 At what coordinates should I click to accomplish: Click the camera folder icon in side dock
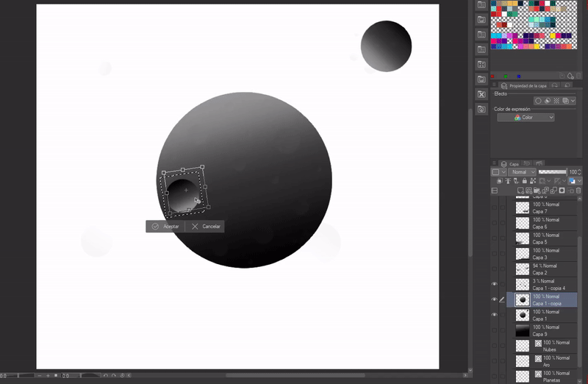click(481, 109)
